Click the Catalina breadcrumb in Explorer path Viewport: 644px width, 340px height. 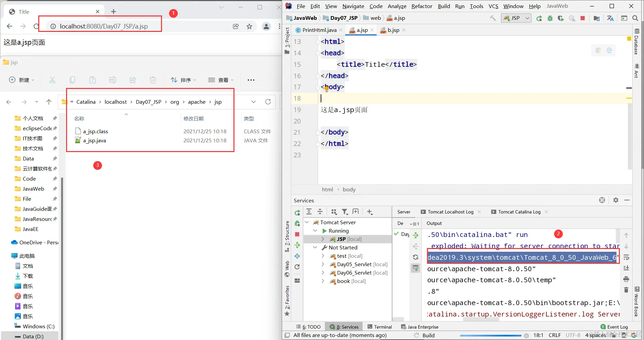click(86, 102)
